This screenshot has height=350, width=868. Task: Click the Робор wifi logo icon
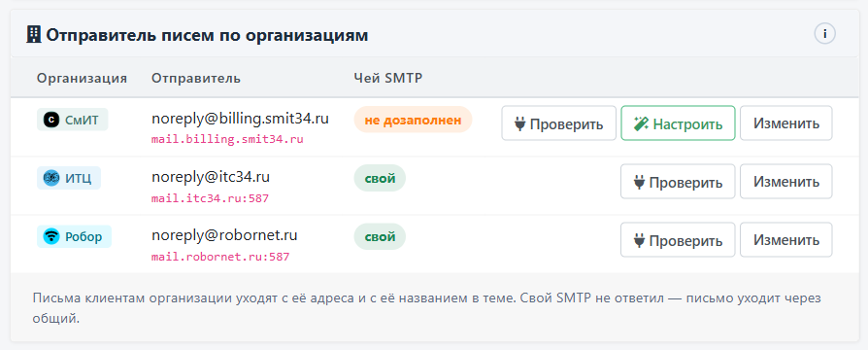[x=51, y=236]
